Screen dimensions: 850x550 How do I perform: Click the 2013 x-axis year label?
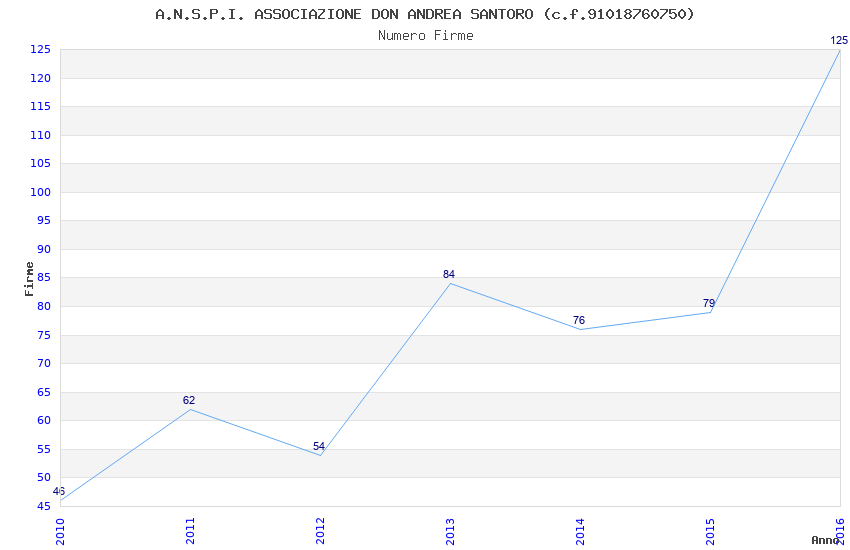450,531
